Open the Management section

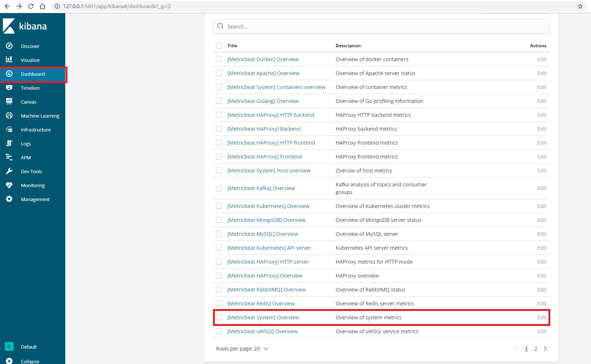(35, 199)
